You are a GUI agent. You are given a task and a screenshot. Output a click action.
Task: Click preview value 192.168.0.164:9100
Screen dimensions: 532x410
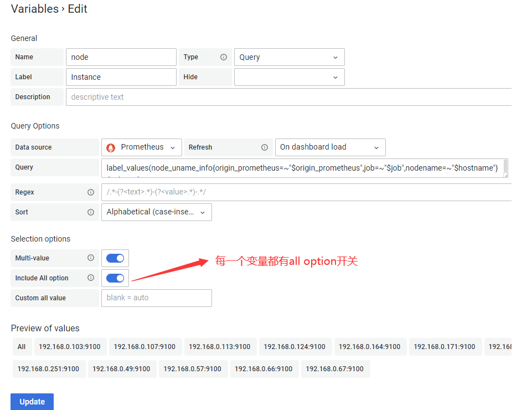click(369, 347)
